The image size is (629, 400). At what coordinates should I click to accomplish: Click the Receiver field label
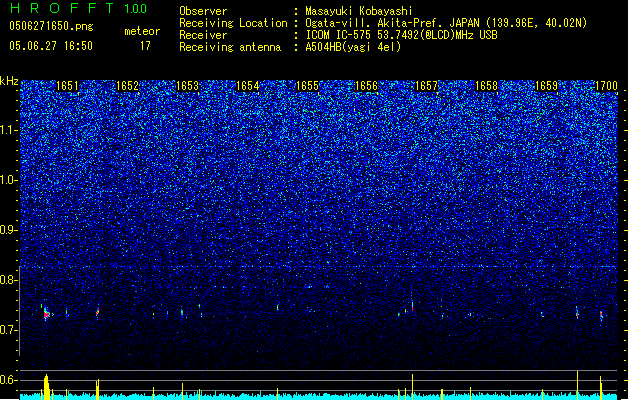click(x=203, y=35)
